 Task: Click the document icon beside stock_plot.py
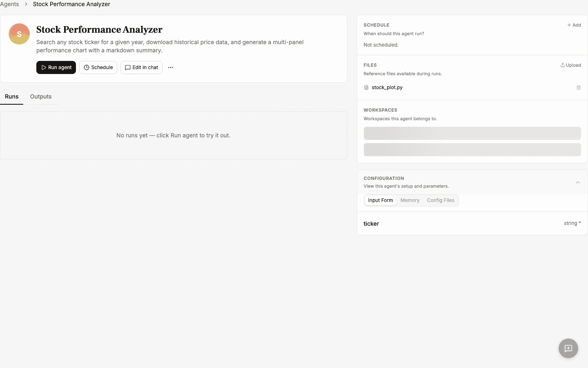[366, 87]
